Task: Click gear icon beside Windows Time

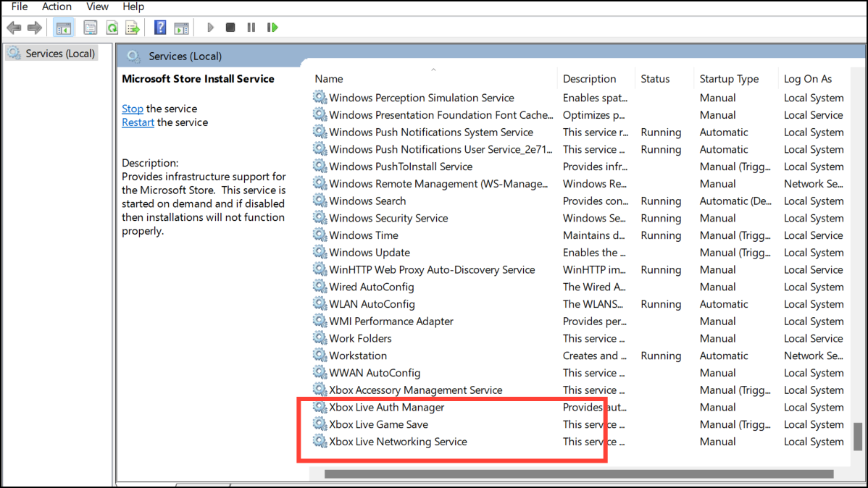Action: click(320, 235)
